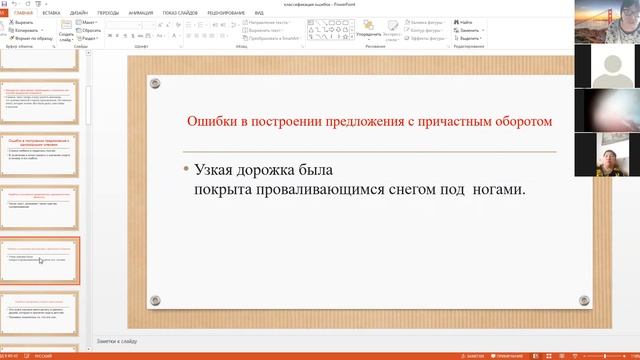This screenshot has height=360, width=640.
Task: Toggle strikethrough formatting
Action: 140,36
